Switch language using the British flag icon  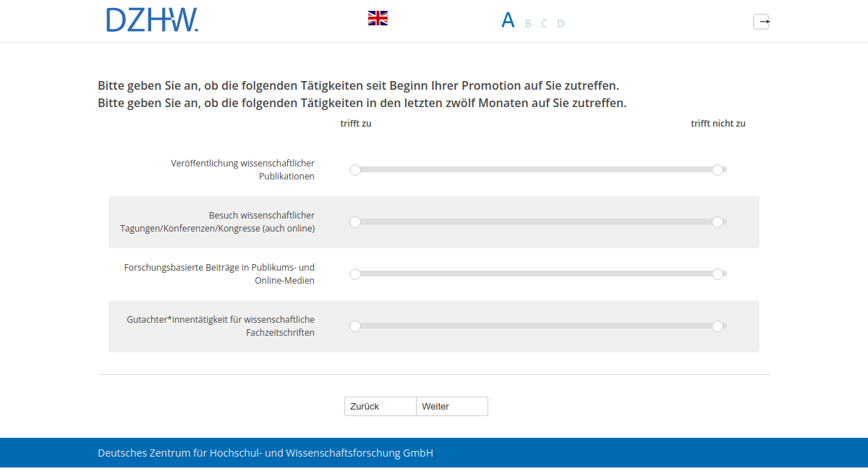[x=377, y=18]
